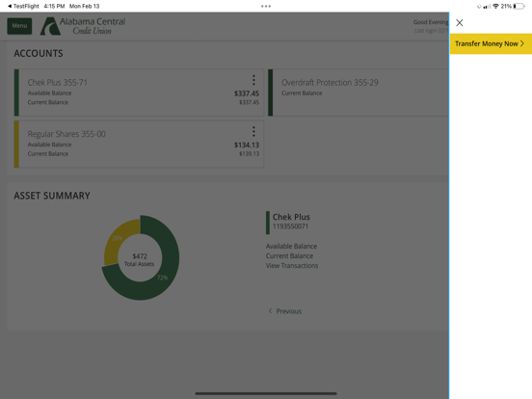Screen dimensions: 532x399
Task: Open options dots on Chek Plus 355-71
Action: [253, 80]
